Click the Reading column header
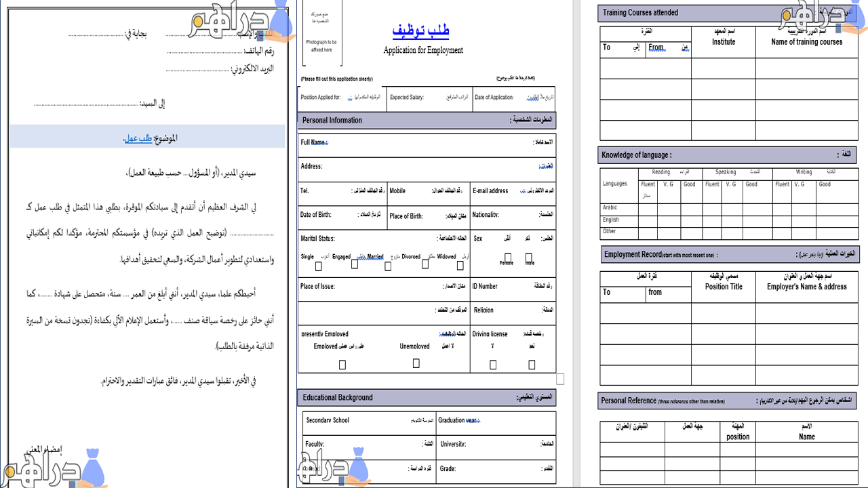This screenshot has height=488, width=868. (x=660, y=172)
